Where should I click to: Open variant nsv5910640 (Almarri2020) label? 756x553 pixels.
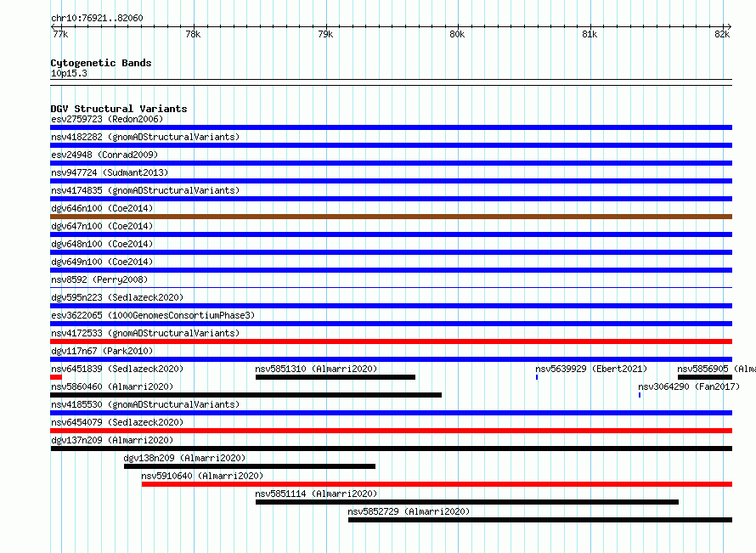click(202, 476)
